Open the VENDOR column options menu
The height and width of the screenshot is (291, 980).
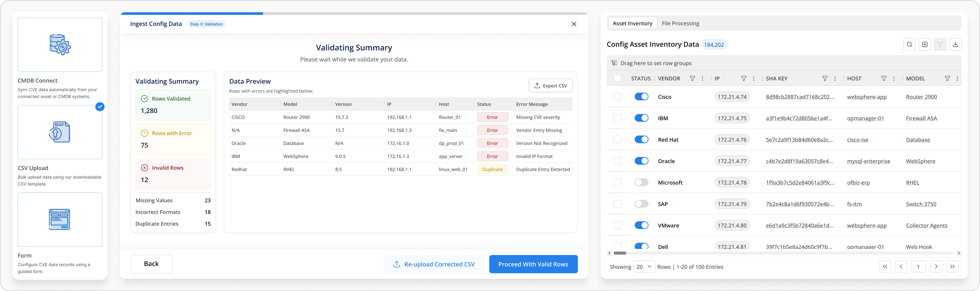click(702, 78)
